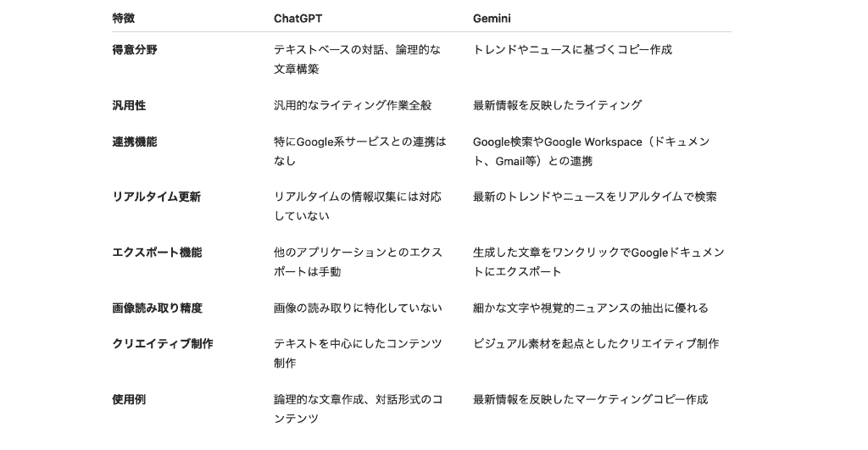Select the エクスポート機能 row label
This screenshot has width=868, height=450.
157,253
